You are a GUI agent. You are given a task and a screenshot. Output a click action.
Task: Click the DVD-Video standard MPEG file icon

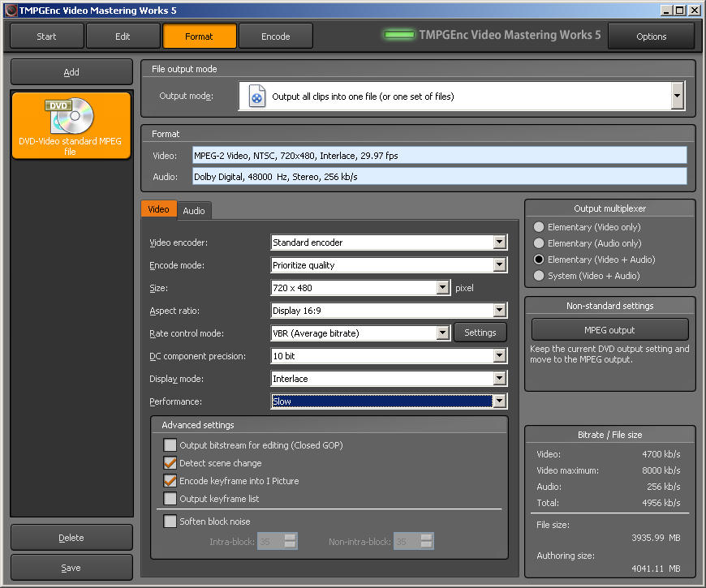click(71, 116)
